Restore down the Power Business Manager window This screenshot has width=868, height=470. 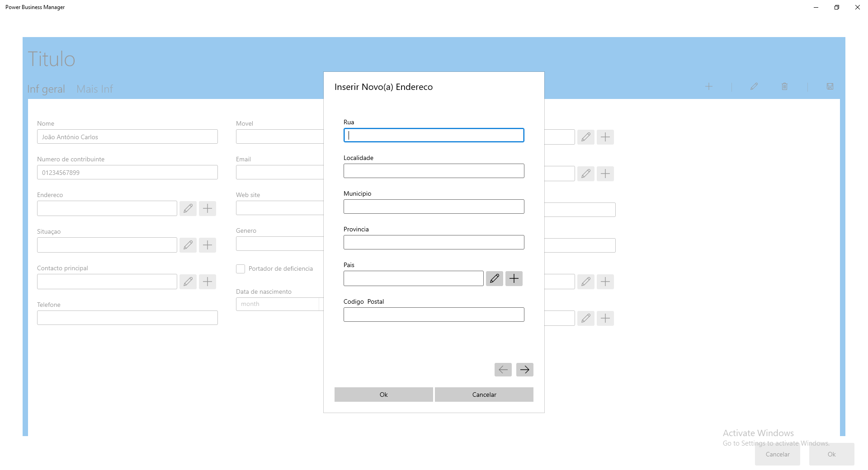(x=837, y=7)
